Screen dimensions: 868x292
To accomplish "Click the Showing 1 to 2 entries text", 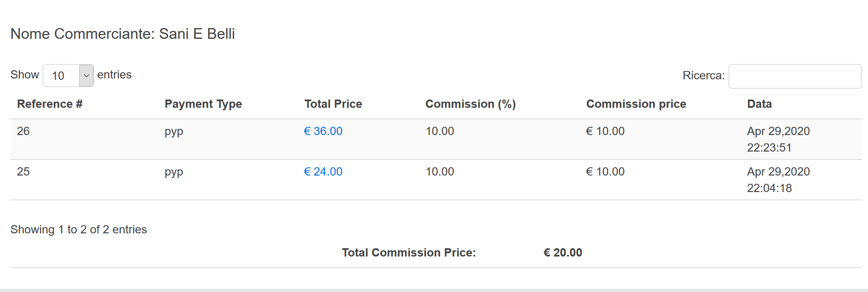I will point(78,230).
